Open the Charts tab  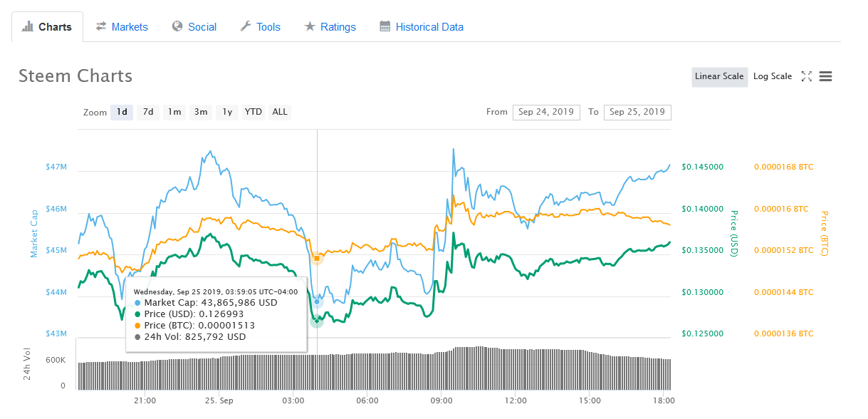(47, 27)
